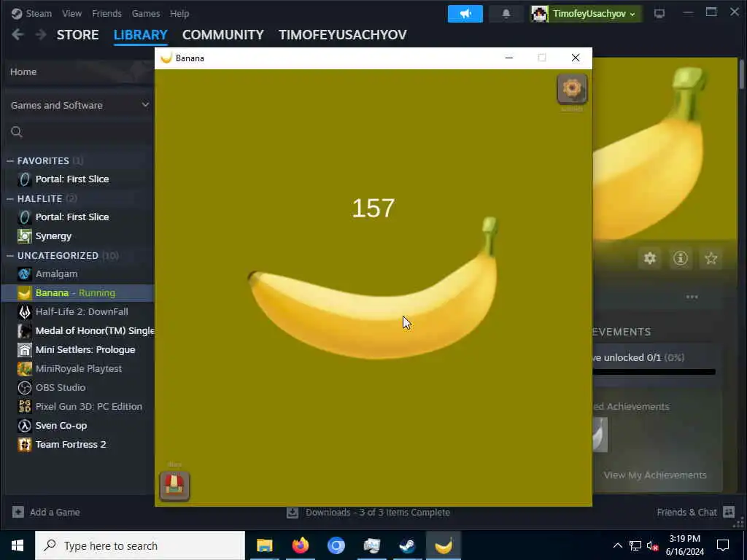Click Banana icon in the taskbar
747x560 pixels.
[x=443, y=545]
